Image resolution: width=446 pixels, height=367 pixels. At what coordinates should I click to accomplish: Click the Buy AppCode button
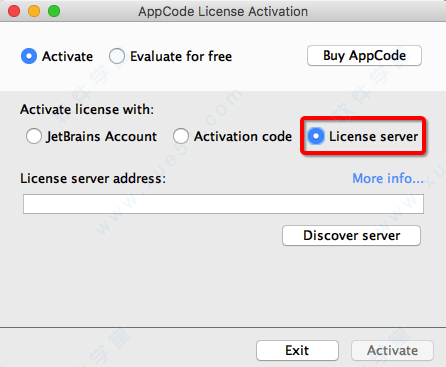point(364,55)
